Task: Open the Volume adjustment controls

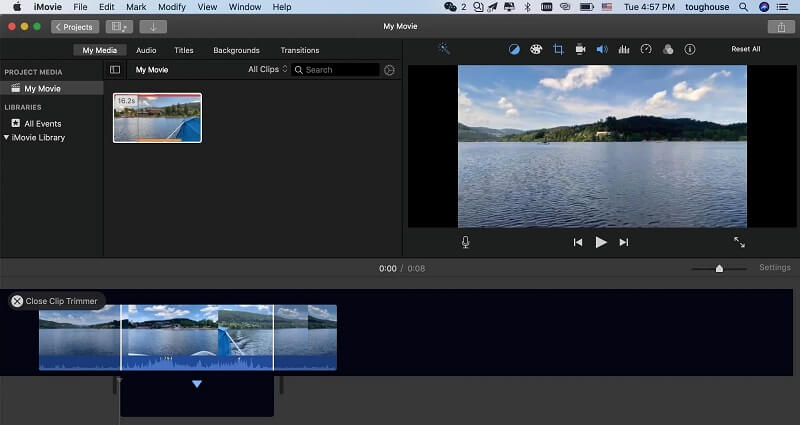Action: (602, 49)
